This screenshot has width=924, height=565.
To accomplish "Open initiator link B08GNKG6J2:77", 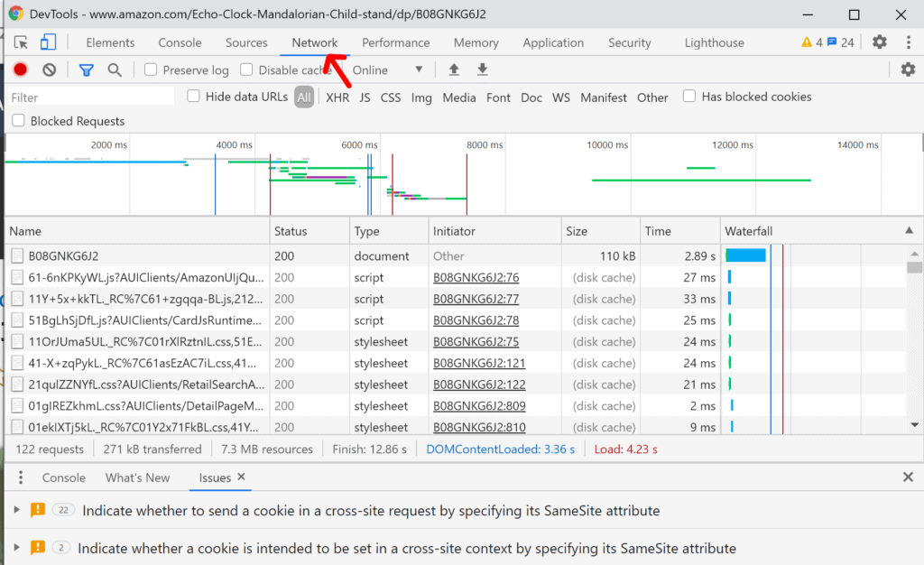I will click(x=476, y=299).
